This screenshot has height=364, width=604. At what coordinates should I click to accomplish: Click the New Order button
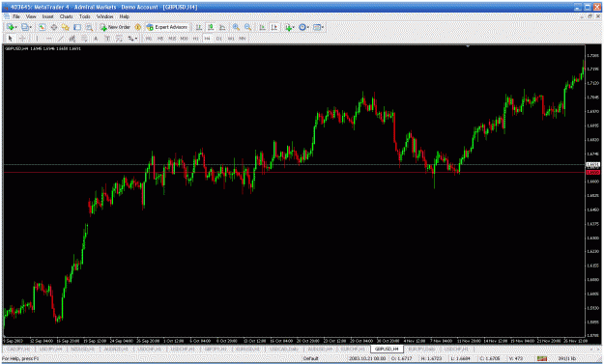coord(115,27)
